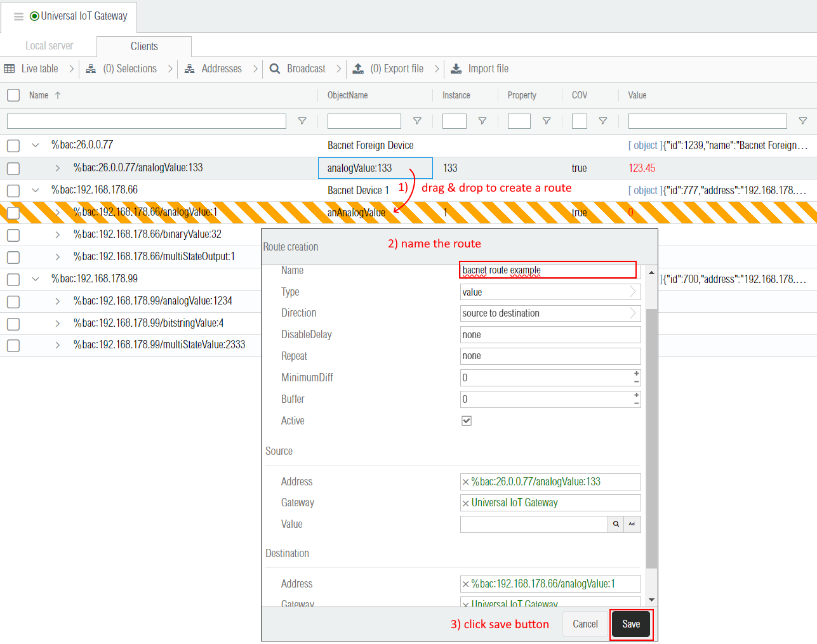The width and height of the screenshot is (817, 644).
Task: Open the hamburger menu icon
Action: (x=18, y=16)
